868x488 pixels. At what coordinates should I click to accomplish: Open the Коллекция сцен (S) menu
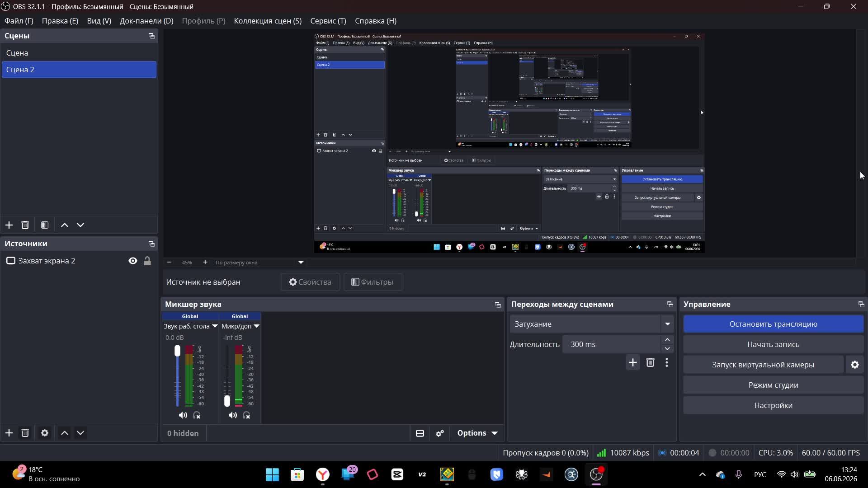click(268, 21)
